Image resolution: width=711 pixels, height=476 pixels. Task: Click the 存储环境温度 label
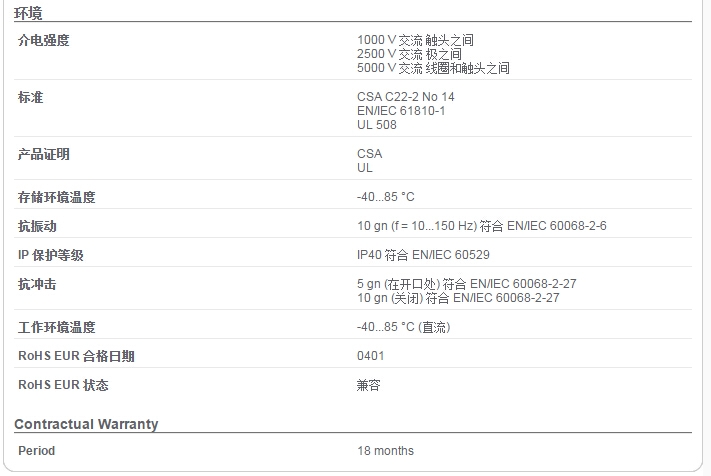point(56,197)
